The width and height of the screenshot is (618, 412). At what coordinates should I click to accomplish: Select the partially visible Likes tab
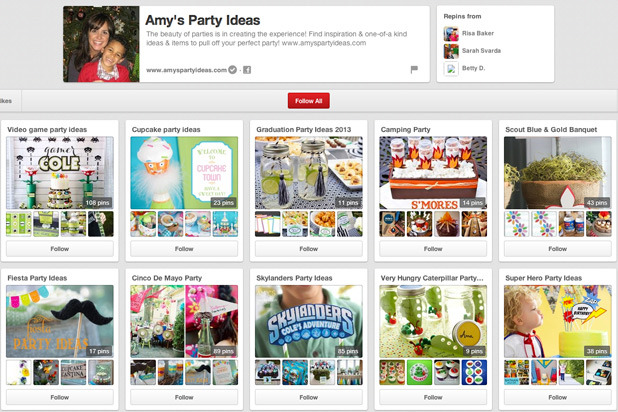click(x=6, y=100)
